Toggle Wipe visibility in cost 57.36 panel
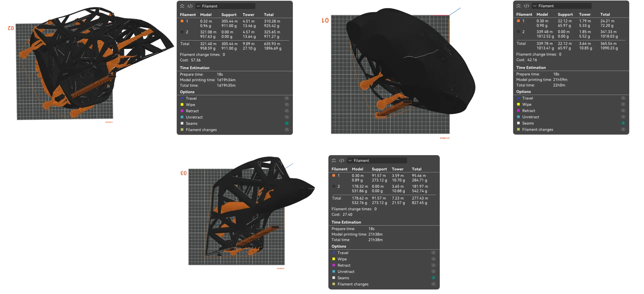This screenshot has width=644, height=294. (x=287, y=105)
